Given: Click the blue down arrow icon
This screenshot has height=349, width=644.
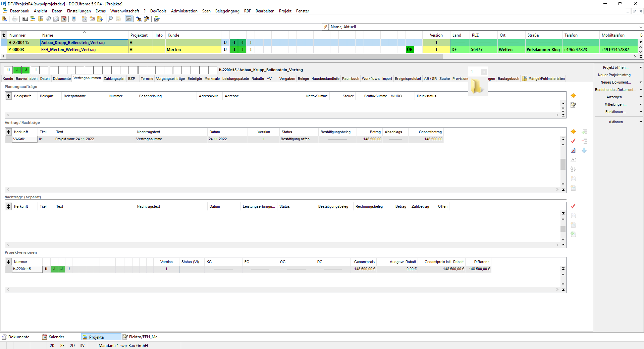Looking at the screenshot, I should point(584,150).
